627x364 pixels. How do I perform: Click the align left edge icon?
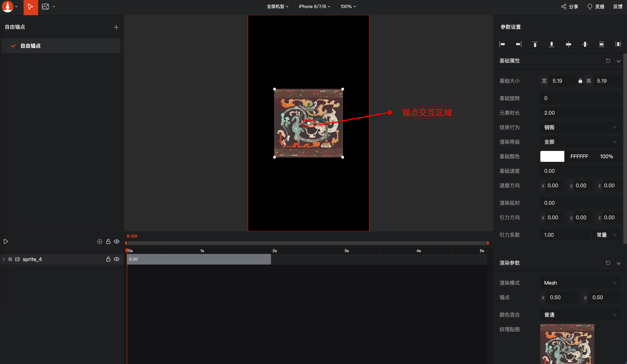[x=502, y=44]
